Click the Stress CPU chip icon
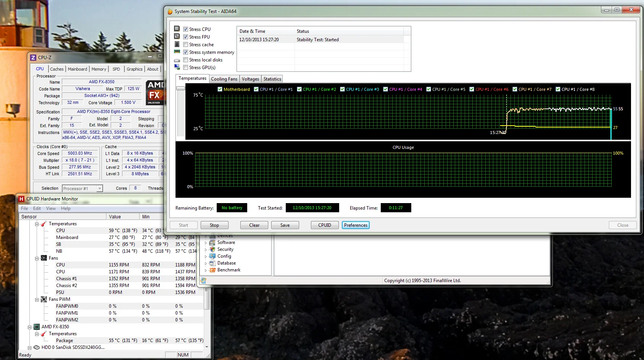The image size is (644, 360). (x=177, y=29)
